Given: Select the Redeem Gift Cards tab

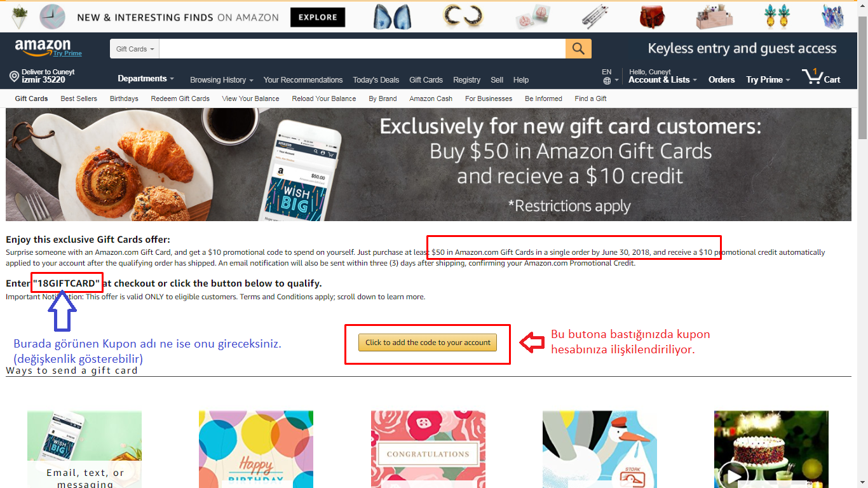Looking at the screenshot, I should 180,98.
